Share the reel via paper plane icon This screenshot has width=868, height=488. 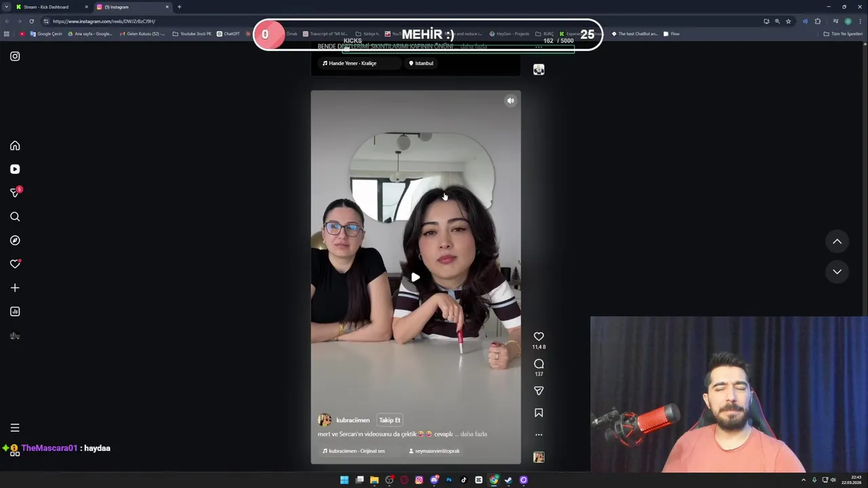pos(538,391)
